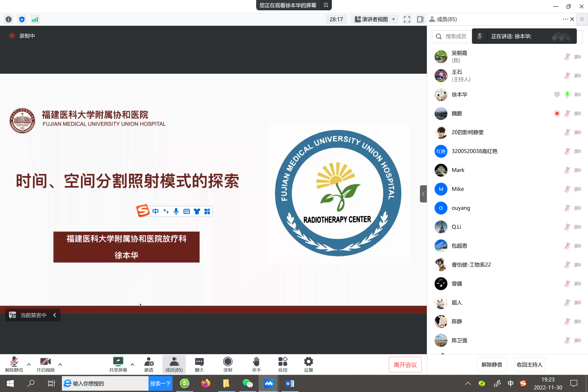This screenshot has height=392, width=588.
Task: Click the mute icon in speaking banner
Action: pyautogui.click(x=479, y=36)
